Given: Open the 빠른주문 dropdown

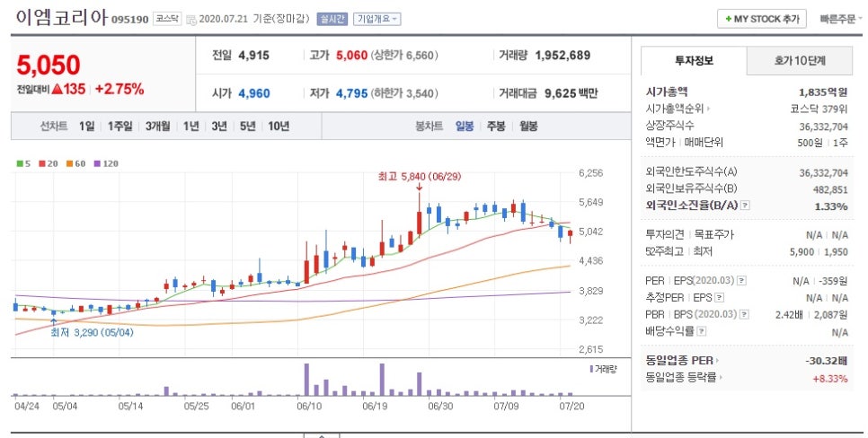Looking at the screenshot, I should [x=840, y=19].
